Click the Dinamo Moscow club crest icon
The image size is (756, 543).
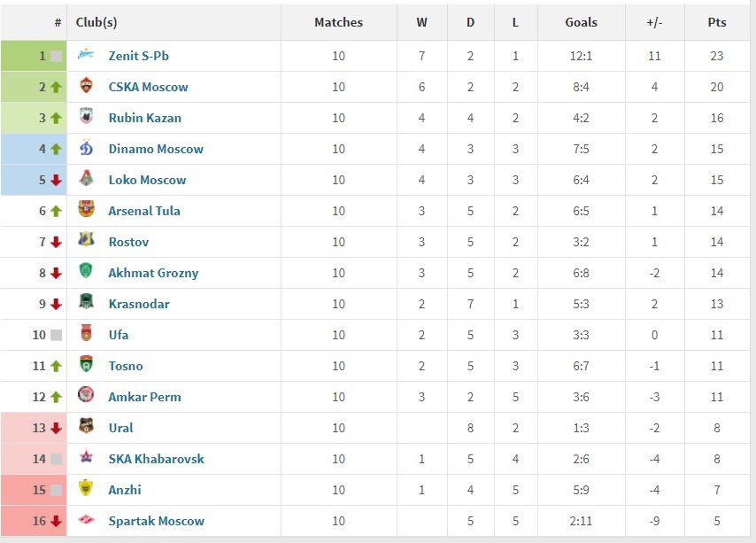tap(86, 148)
